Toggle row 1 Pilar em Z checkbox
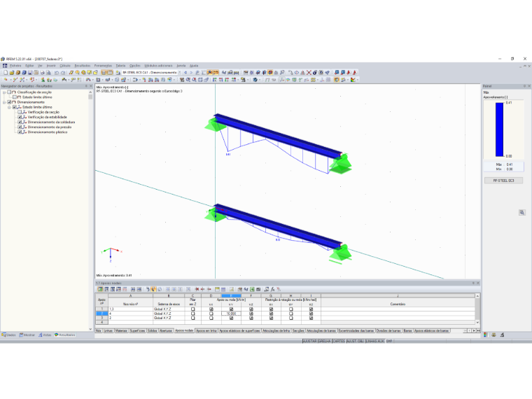Screen dimensions: 532x399 pyautogui.click(x=193, y=309)
